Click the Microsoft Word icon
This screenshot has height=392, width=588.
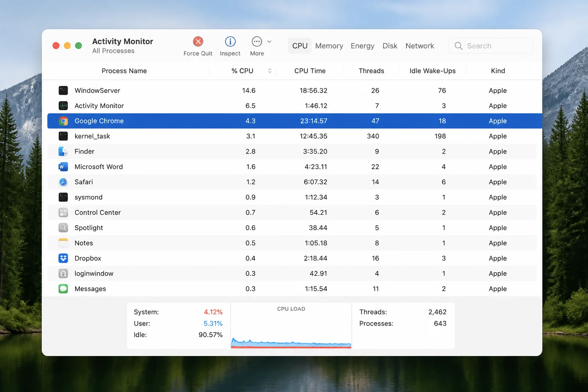(63, 167)
